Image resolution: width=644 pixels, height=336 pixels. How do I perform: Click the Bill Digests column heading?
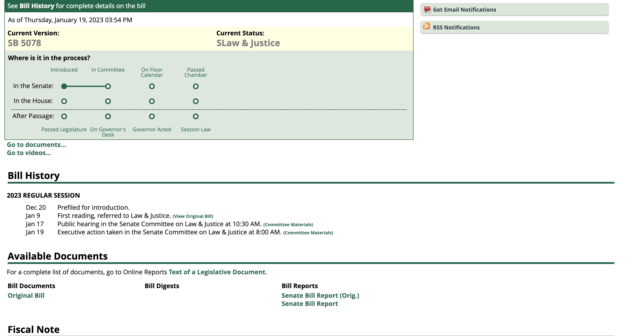[x=162, y=286]
